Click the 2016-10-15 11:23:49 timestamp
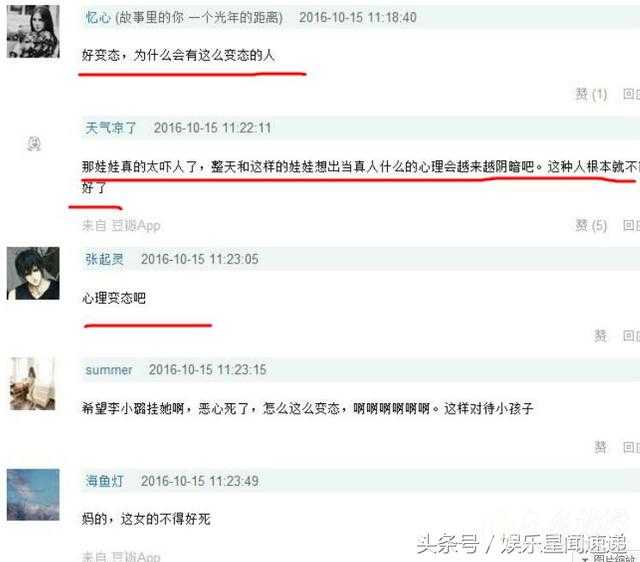The height and width of the screenshot is (562, 640). coord(200,481)
